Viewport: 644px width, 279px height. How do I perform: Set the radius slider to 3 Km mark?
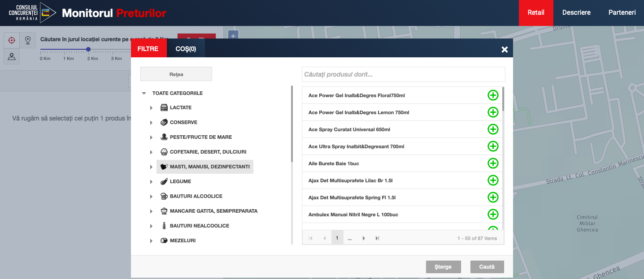[116, 59]
